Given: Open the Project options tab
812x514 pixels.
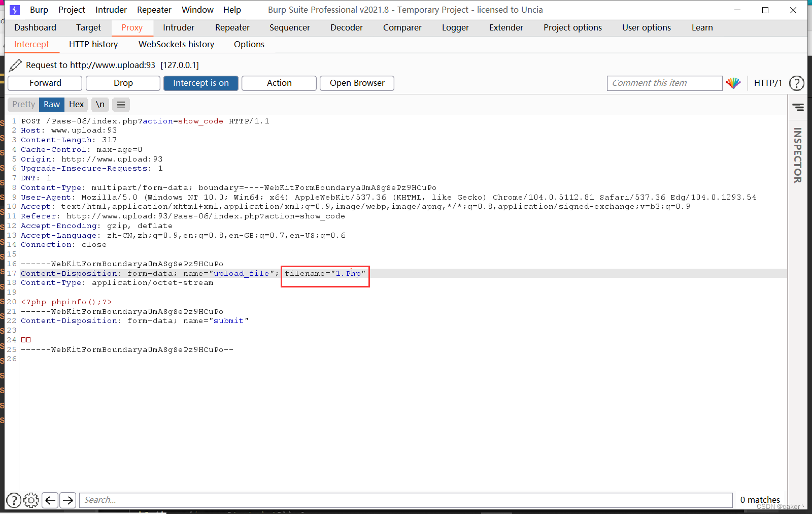Looking at the screenshot, I should pos(573,28).
